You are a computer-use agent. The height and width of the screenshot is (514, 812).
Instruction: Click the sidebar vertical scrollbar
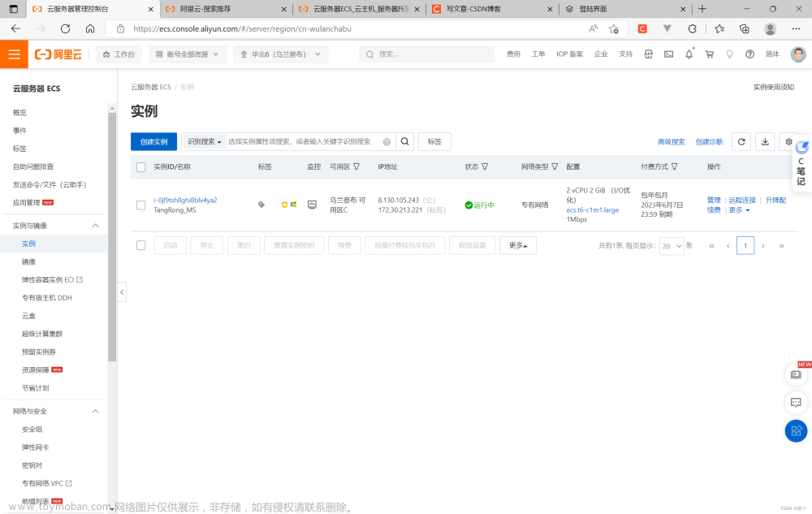click(112, 237)
